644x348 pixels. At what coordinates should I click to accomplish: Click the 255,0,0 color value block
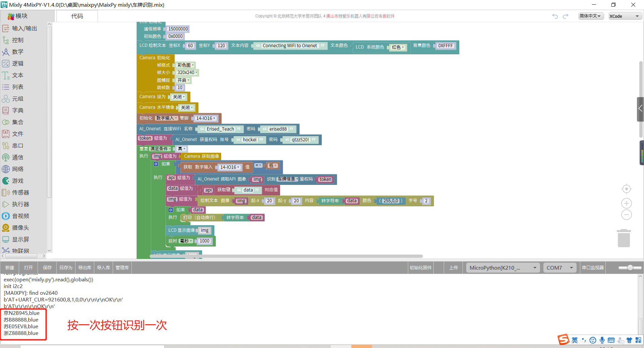point(391,201)
